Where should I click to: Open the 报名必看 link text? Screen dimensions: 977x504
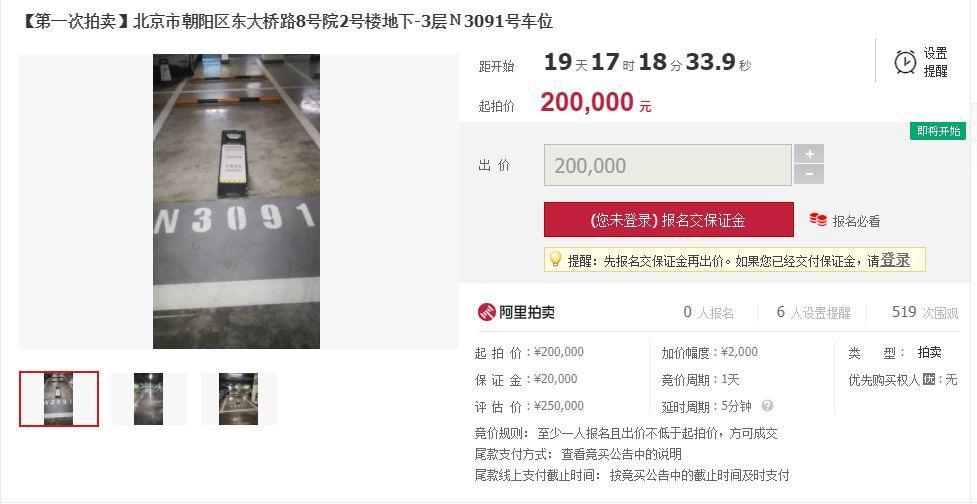tap(856, 221)
